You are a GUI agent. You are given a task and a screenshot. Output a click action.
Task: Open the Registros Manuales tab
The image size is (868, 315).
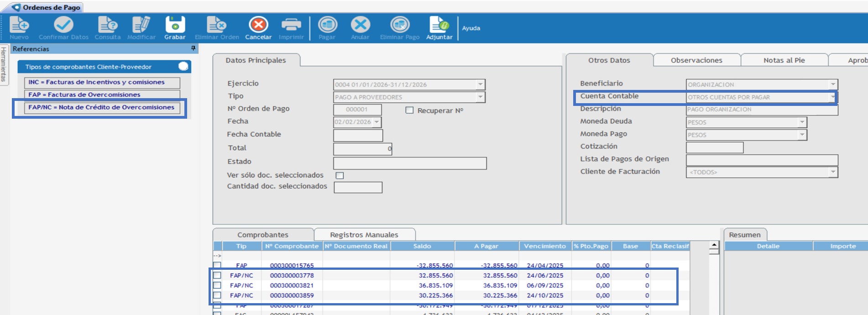click(x=364, y=235)
